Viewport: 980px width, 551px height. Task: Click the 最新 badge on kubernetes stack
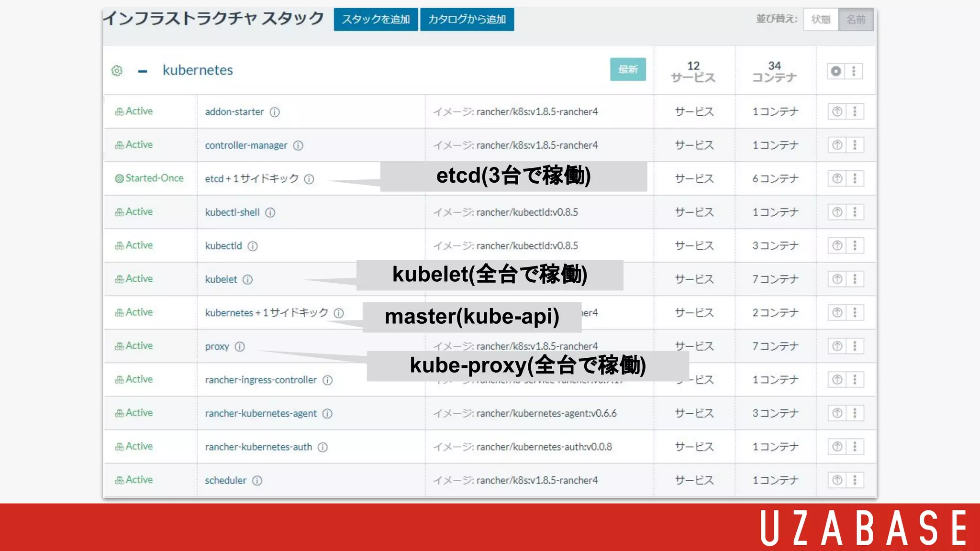628,69
